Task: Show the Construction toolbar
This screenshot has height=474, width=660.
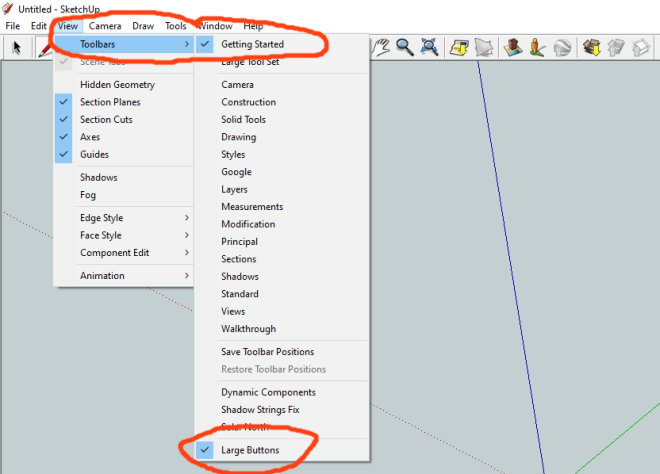Action: [282, 102]
